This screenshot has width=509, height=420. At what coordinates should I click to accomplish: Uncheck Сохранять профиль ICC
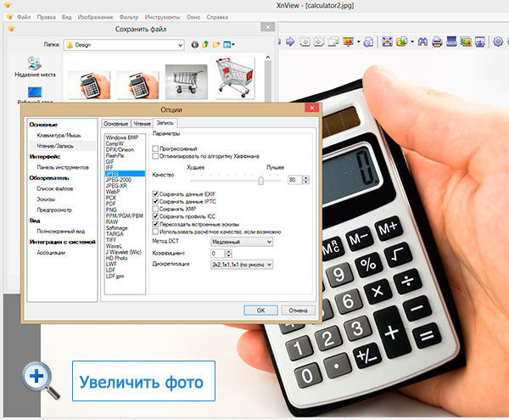tap(155, 216)
